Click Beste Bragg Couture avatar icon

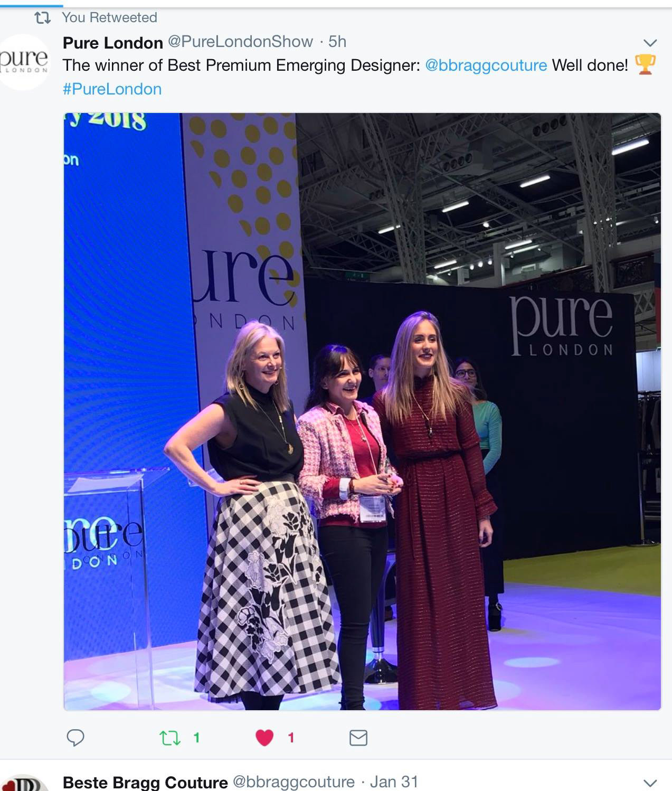coord(24,784)
